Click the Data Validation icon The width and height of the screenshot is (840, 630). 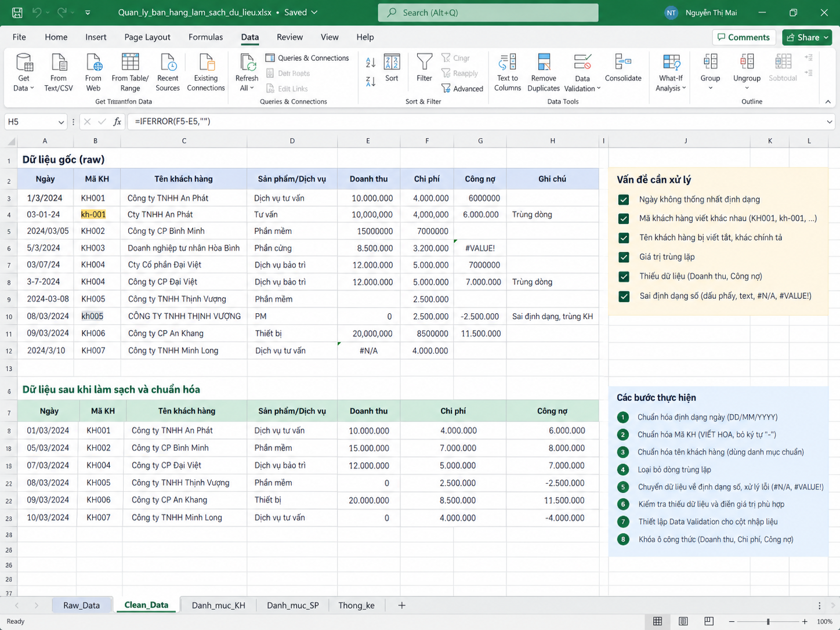point(582,63)
